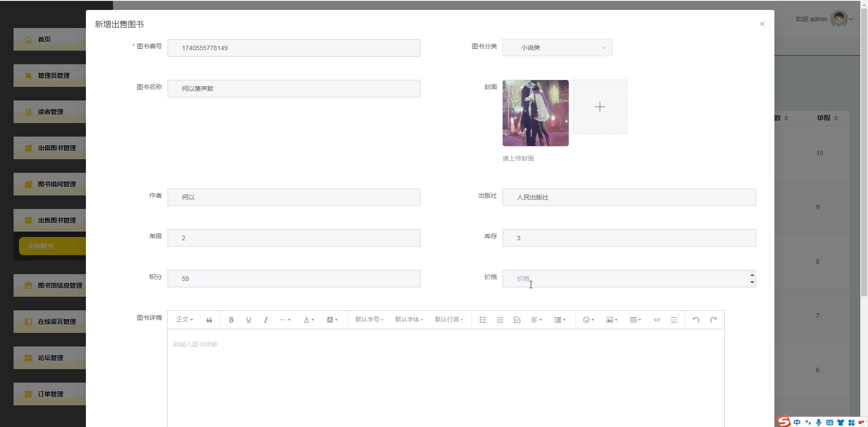
Task: Expand the admin user dropdown arrow
Action: tap(851, 19)
